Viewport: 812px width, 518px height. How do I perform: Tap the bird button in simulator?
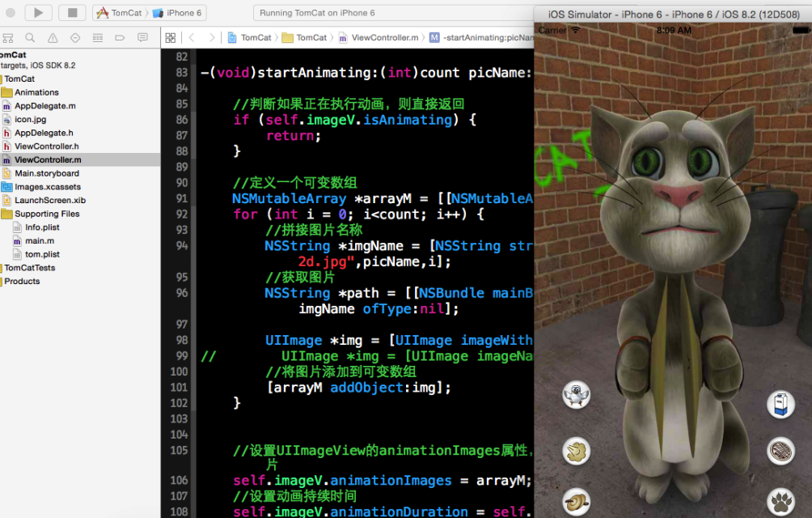[576, 395]
